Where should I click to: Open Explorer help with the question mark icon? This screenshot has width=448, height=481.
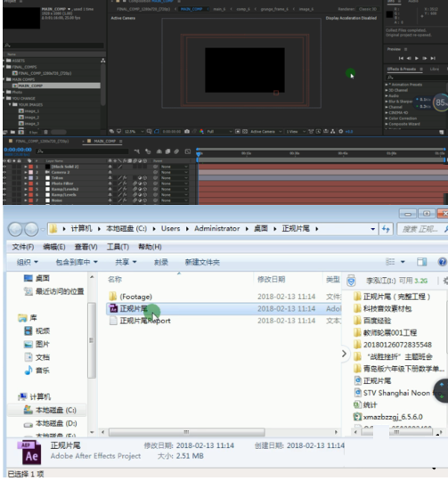(443, 262)
